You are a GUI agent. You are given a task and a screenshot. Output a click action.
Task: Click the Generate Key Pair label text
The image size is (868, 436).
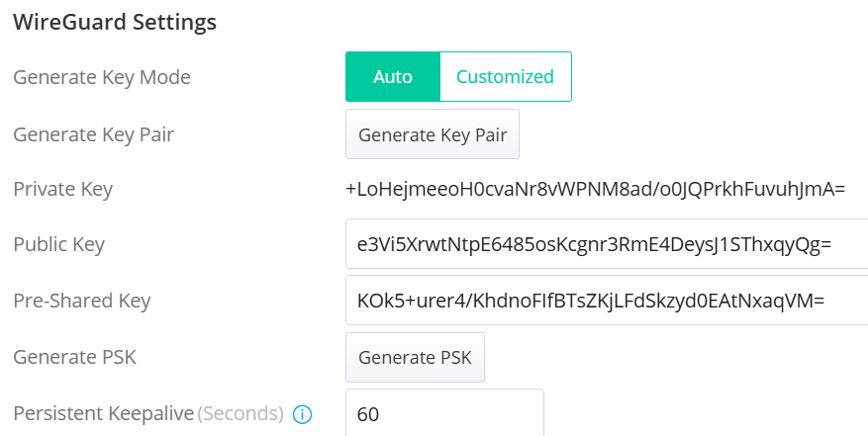(x=93, y=133)
